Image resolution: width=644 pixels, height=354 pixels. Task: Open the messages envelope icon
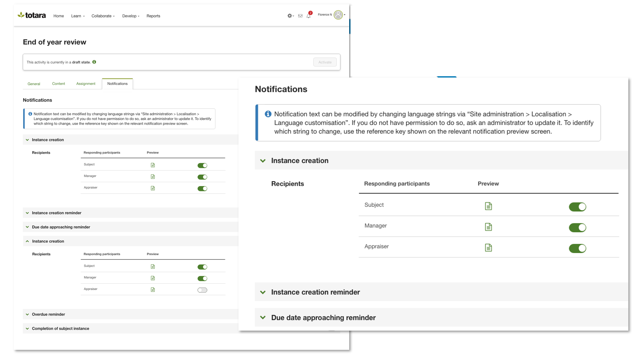[300, 16]
